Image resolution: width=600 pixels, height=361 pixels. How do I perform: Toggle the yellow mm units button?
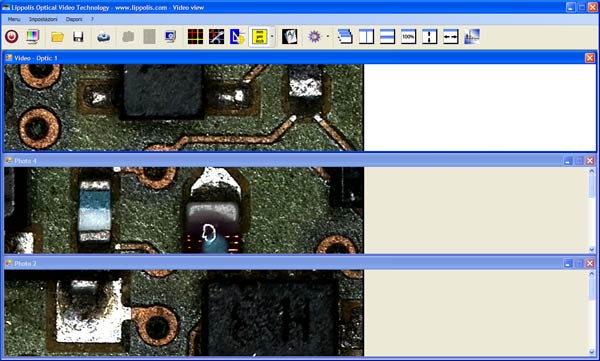pyautogui.click(x=259, y=37)
